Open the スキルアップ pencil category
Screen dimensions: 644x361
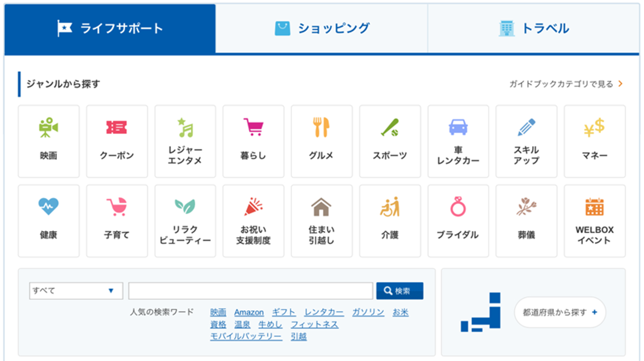(x=527, y=141)
